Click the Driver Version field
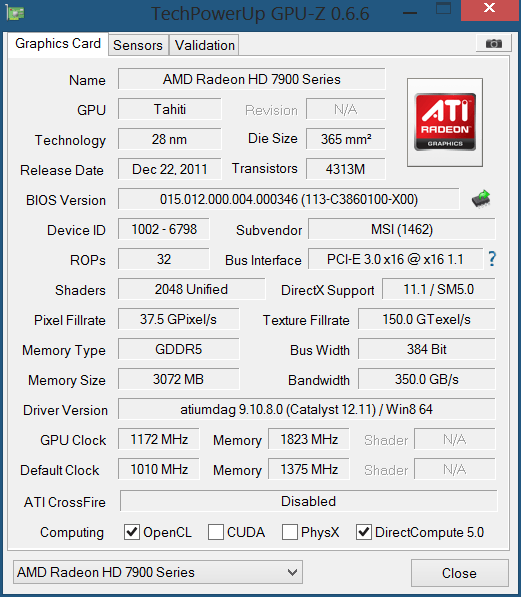This screenshot has width=521, height=597. [307, 409]
